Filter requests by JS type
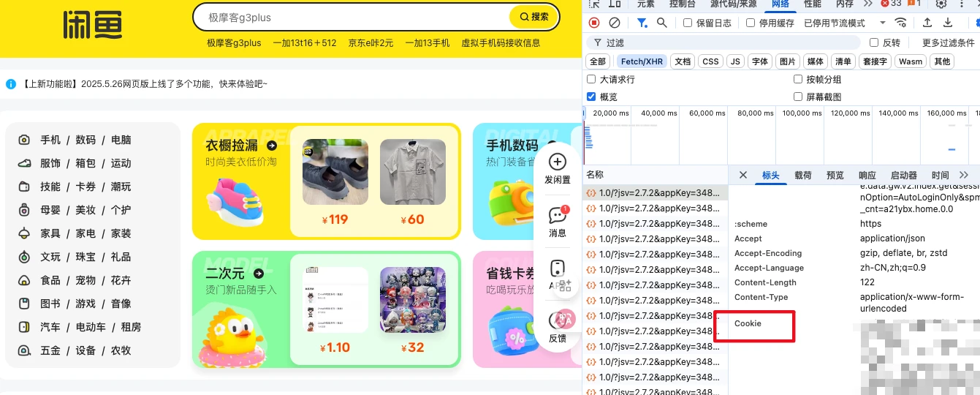The image size is (980, 395). coord(736,61)
